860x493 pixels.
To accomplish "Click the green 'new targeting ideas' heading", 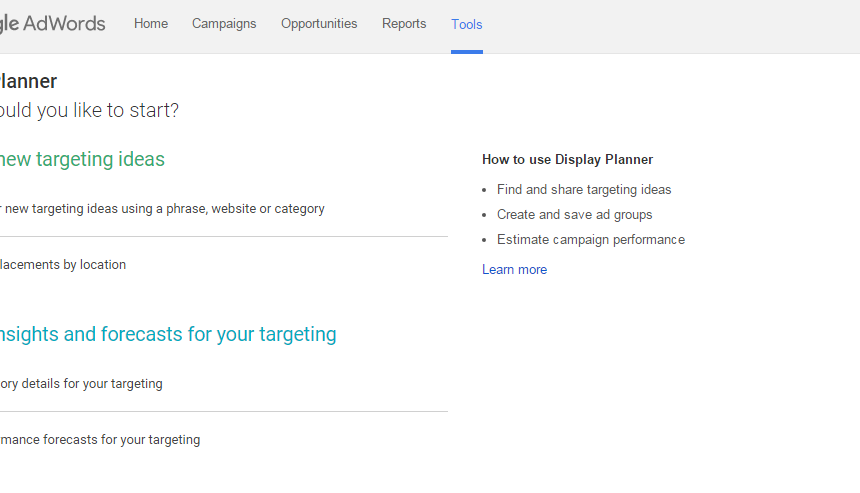I will coord(82,159).
